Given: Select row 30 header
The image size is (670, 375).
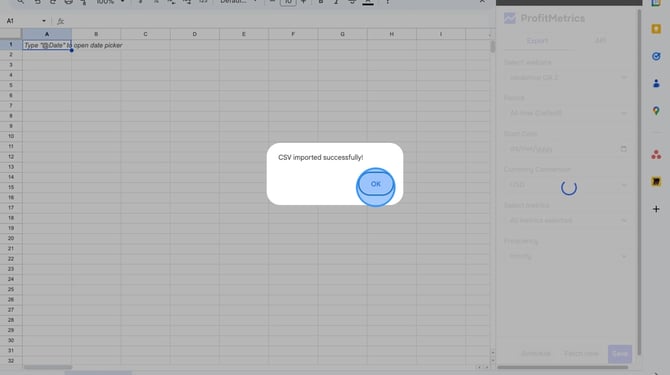Looking at the screenshot, I should tap(11, 340).
